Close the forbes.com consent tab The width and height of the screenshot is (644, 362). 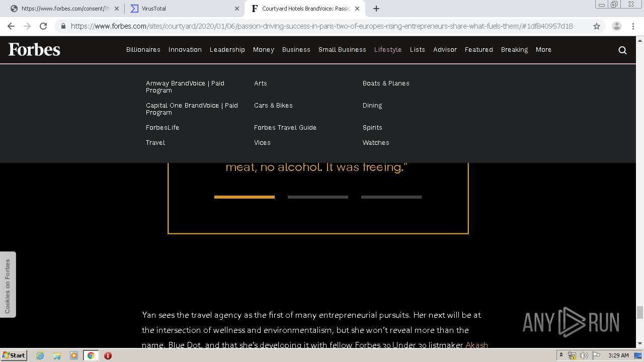[x=117, y=9]
